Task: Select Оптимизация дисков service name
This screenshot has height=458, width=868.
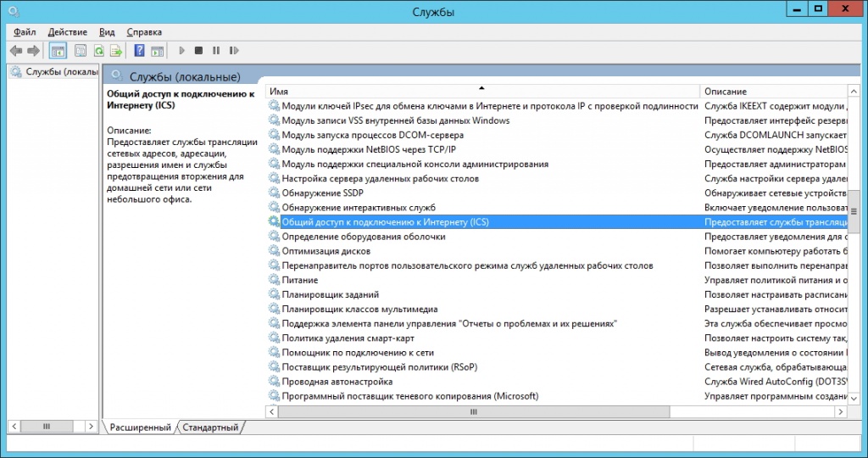Action: point(326,251)
